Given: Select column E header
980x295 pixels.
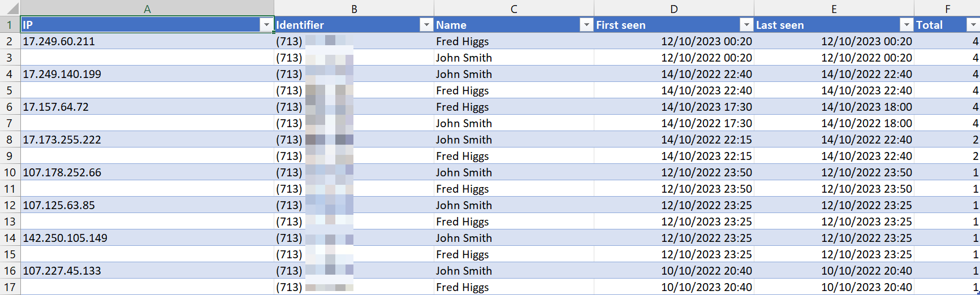Looking at the screenshot, I should coord(834,8).
